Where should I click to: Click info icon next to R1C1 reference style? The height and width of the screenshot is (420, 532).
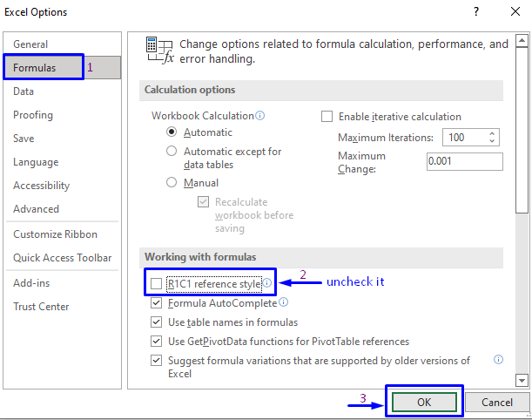[x=267, y=283]
